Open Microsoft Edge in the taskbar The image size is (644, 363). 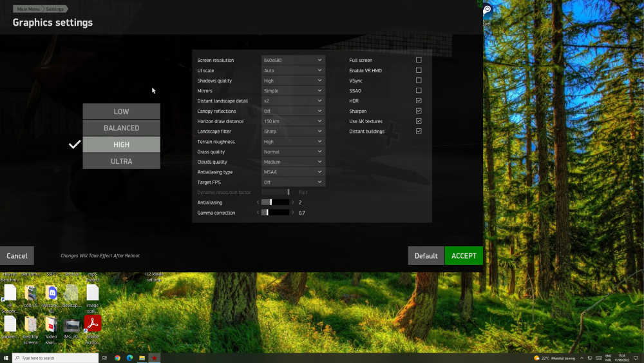click(x=129, y=358)
